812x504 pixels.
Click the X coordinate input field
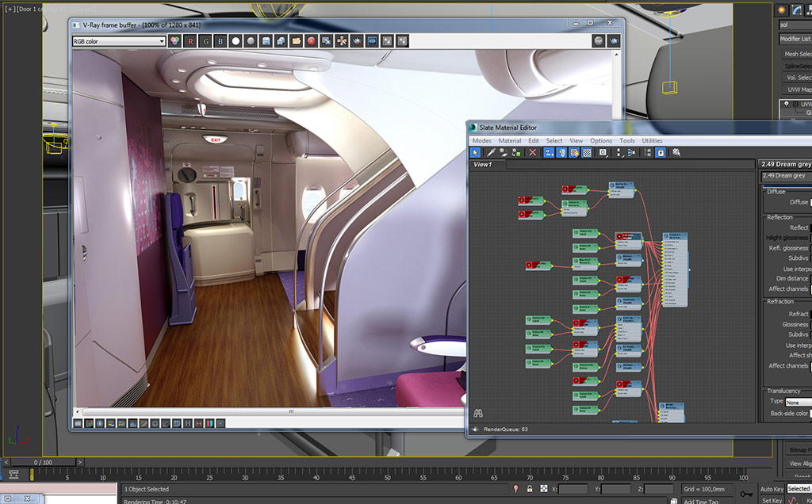click(573, 488)
